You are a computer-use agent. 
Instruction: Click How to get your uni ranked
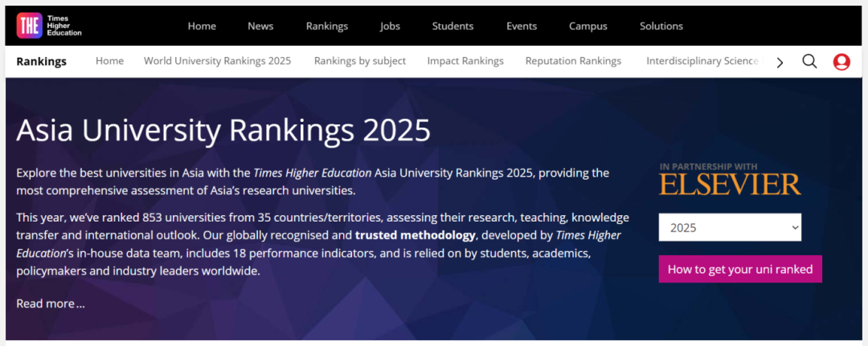point(740,269)
